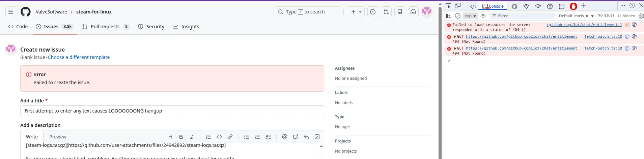Toggle DevTools device emulation mode
This screenshot has height=159, width=644.
point(458,6)
